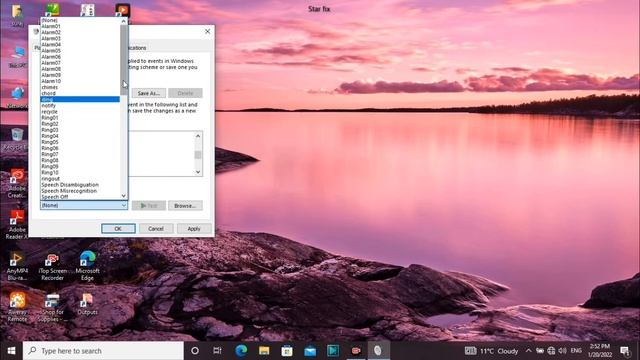Screen dimensions: 640x360
Task: Open the Remote desktop shortcut with orange icon
Action: [17, 307]
